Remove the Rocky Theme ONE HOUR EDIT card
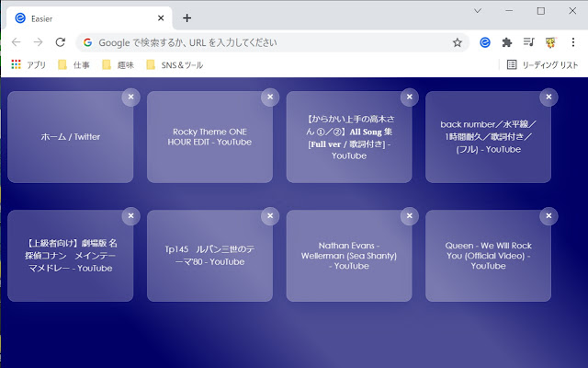The width and height of the screenshot is (588, 368). [x=270, y=97]
